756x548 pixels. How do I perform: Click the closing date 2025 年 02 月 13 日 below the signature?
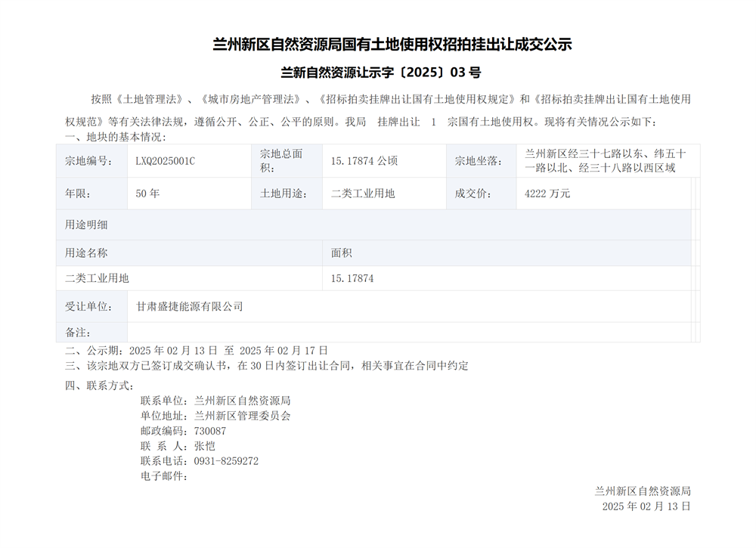(x=646, y=506)
